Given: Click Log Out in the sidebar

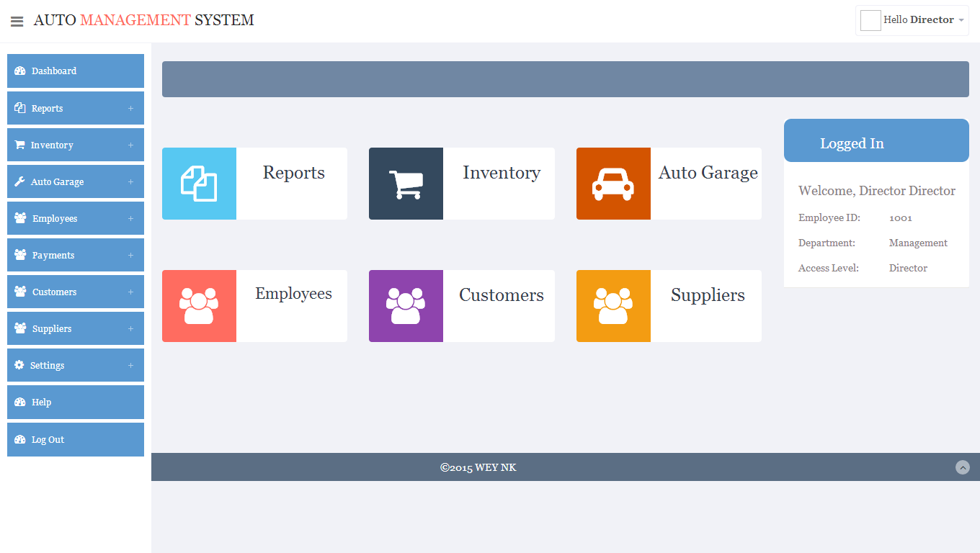Looking at the screenshot, I should pyautogui.click(x=48, y=439).
